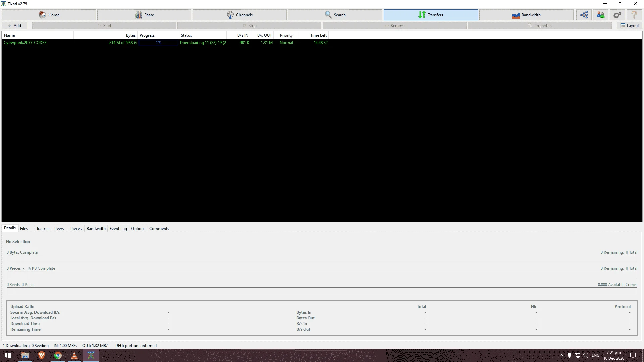Screen dimensions: 644x362
Task: Click the '901 K' incoming rate cell
Action: click(244, 43)
